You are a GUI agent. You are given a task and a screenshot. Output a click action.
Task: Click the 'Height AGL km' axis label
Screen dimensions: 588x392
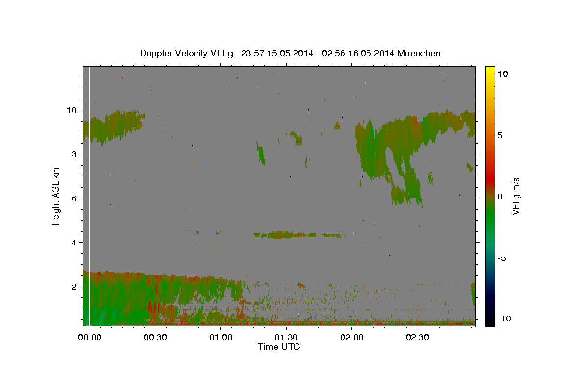(x=56, y=196)
